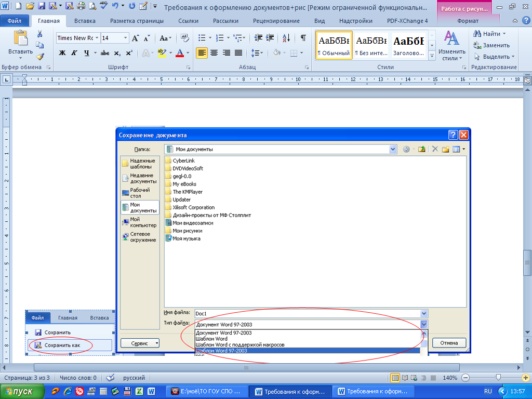Switch to the Вставка ribbon tab
This screenshot has height=399, width=532.
85,21
